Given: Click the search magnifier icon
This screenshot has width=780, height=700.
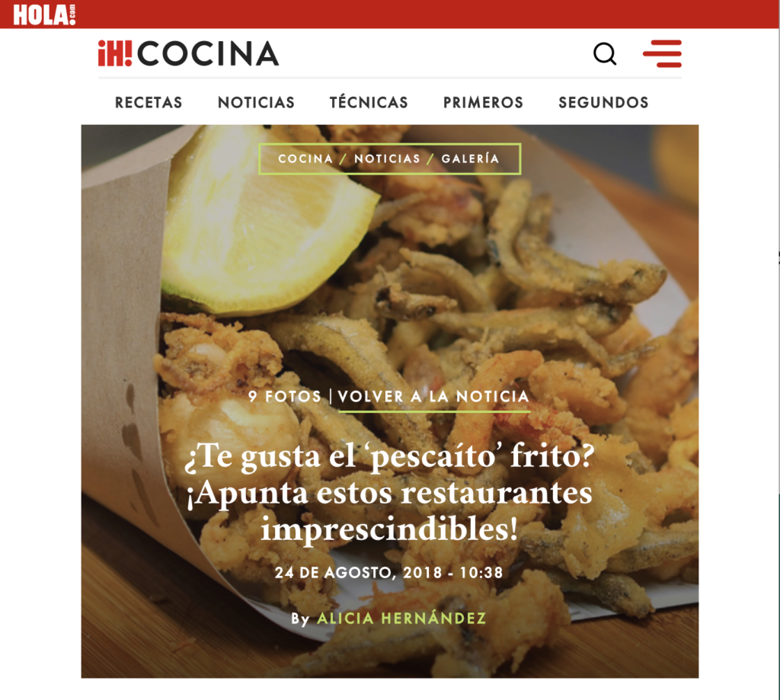Looking at the screenshot, I should (x=605, y=54).
